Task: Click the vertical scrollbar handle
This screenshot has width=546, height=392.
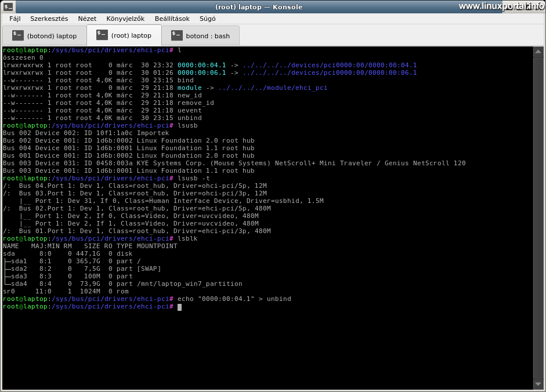Action: 537,215
